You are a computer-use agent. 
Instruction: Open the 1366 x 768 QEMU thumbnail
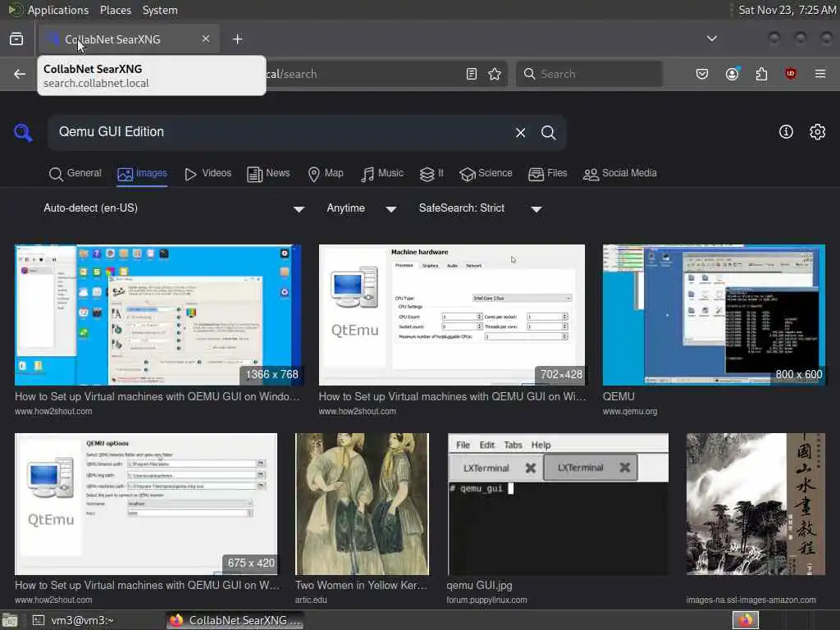157,315
